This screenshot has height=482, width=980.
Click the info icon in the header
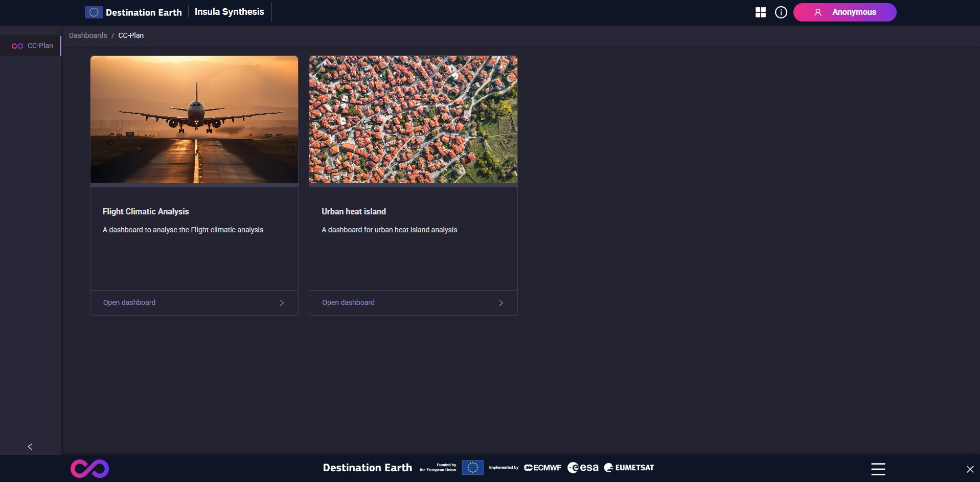[x=781, y=12]
